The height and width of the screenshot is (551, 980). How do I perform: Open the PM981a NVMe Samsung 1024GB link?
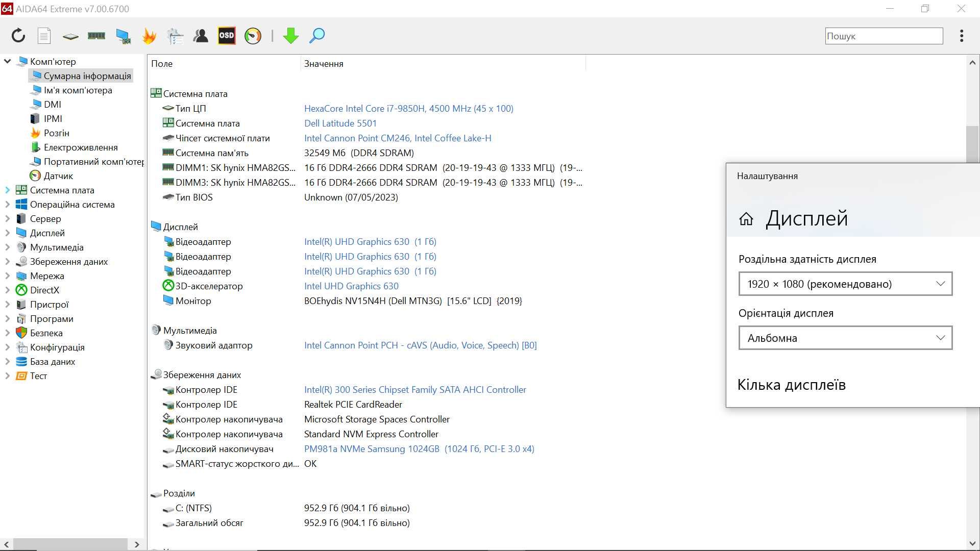(x=419, y=449)
